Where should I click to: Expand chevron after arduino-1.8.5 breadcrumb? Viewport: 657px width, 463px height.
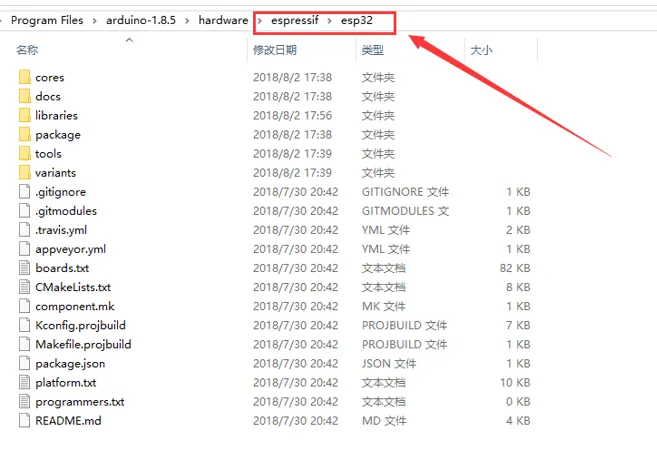[187, 21]
